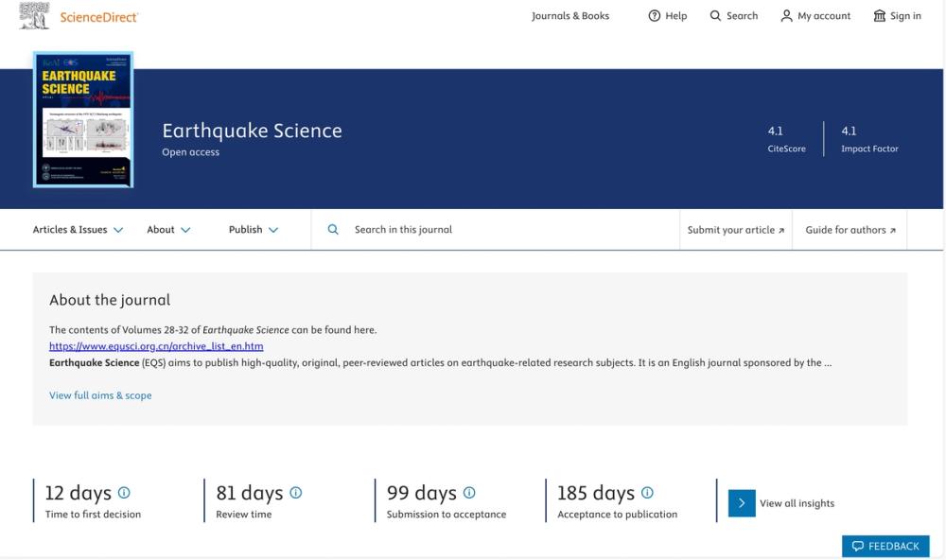Open Guide for authors
This screenshot has width=946, height=560.
tap(850, 230)
